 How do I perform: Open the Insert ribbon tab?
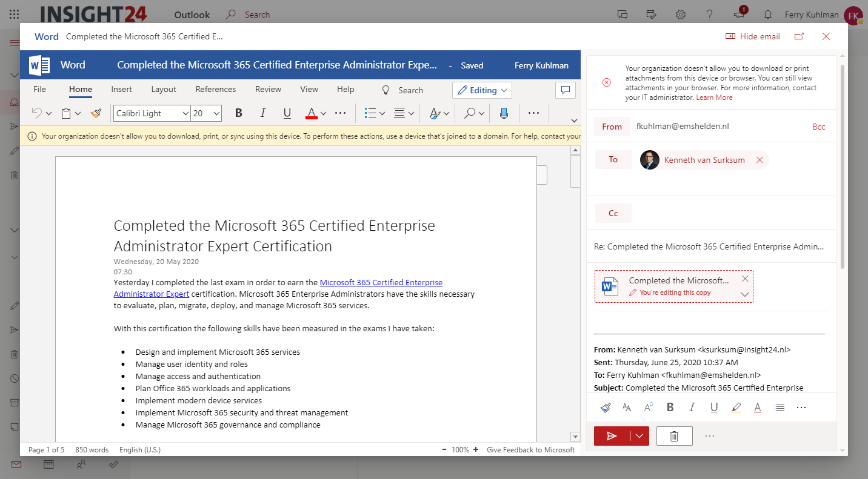point(121,89)
